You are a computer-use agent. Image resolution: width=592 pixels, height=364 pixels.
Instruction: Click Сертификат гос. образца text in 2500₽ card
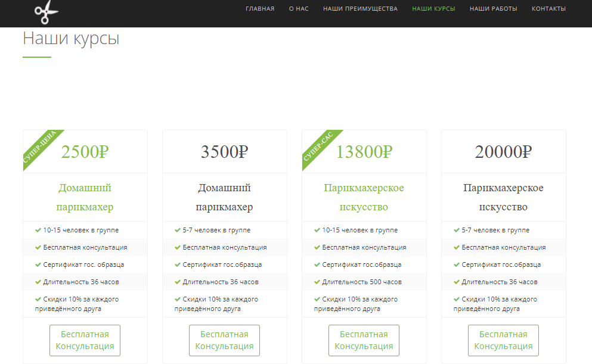(x=83, y=265)
